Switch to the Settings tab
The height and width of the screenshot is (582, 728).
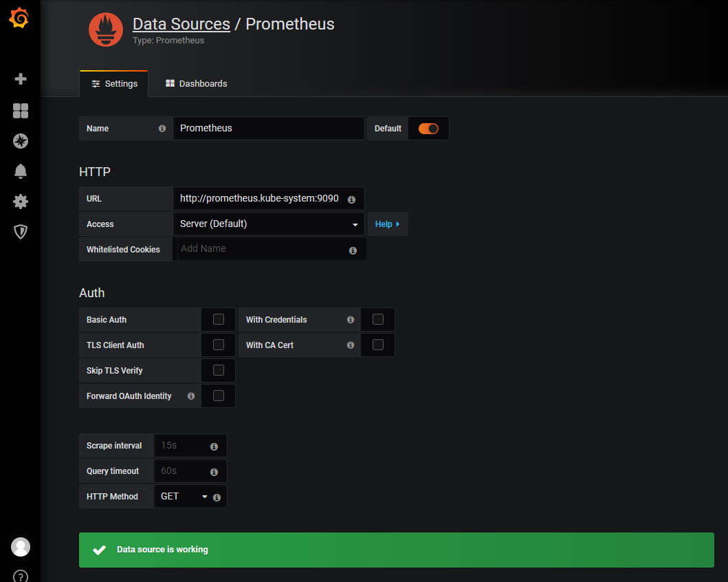(113, 84)
